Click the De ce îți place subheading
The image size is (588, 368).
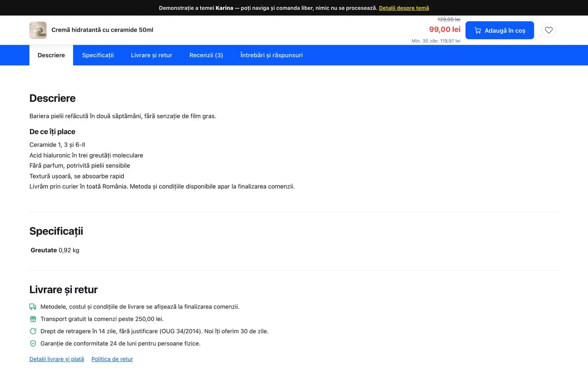coord(52,132)
